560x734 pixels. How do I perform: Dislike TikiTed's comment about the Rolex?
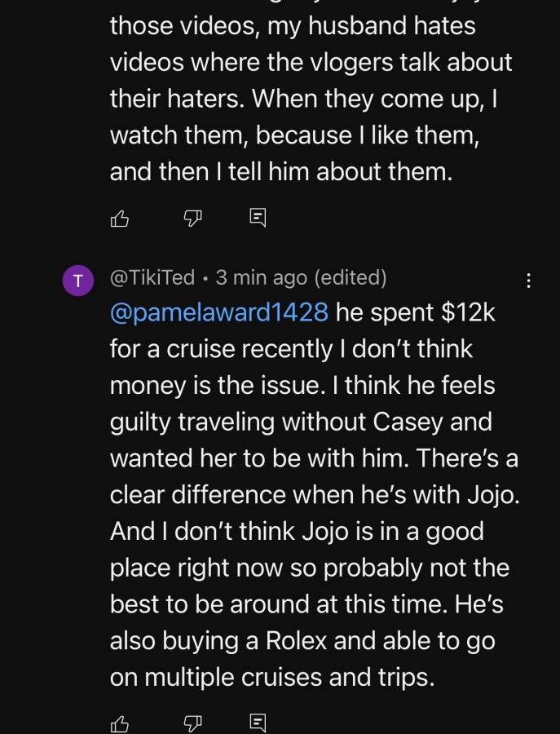[x=192, y=723]
